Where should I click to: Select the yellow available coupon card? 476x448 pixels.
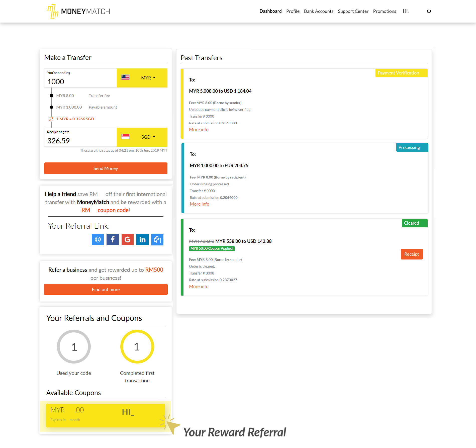tap(105, 415)
